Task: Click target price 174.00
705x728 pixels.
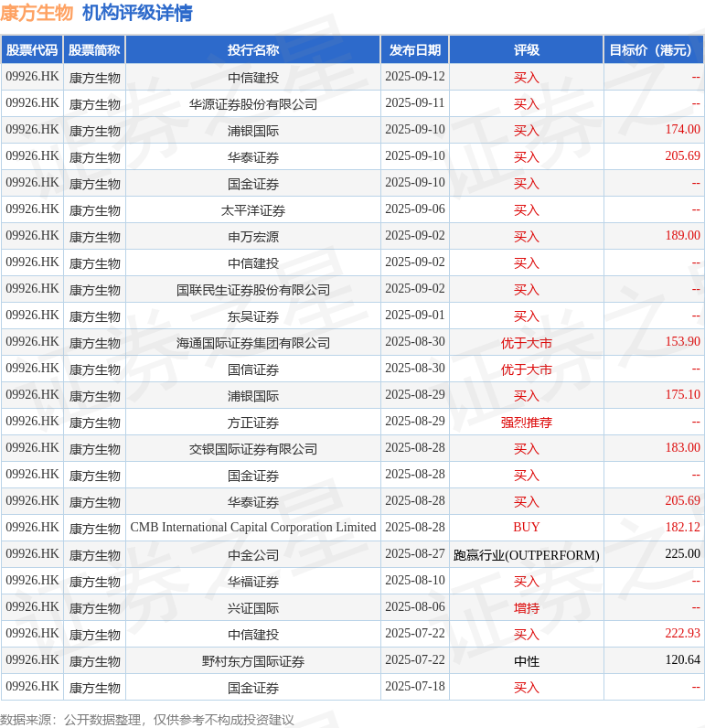Action: coord(682,130)
